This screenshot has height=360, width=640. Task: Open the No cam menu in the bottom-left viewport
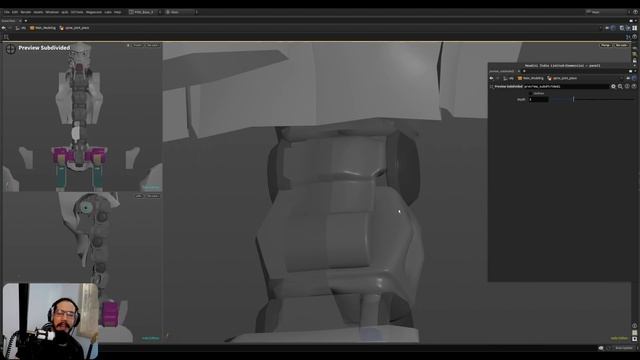pos(153,196)
